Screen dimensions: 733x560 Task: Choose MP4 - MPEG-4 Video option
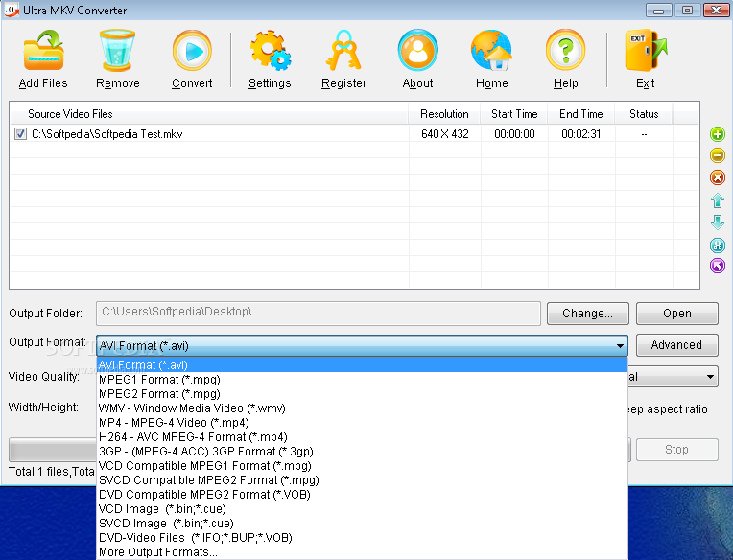click(362, 423)
